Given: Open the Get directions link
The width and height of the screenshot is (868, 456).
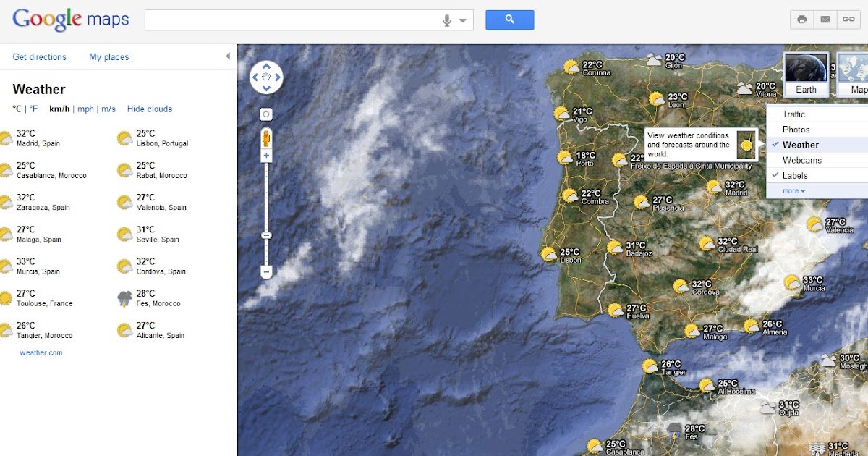Looking at the screenshot, I should (x=39, y=57).
